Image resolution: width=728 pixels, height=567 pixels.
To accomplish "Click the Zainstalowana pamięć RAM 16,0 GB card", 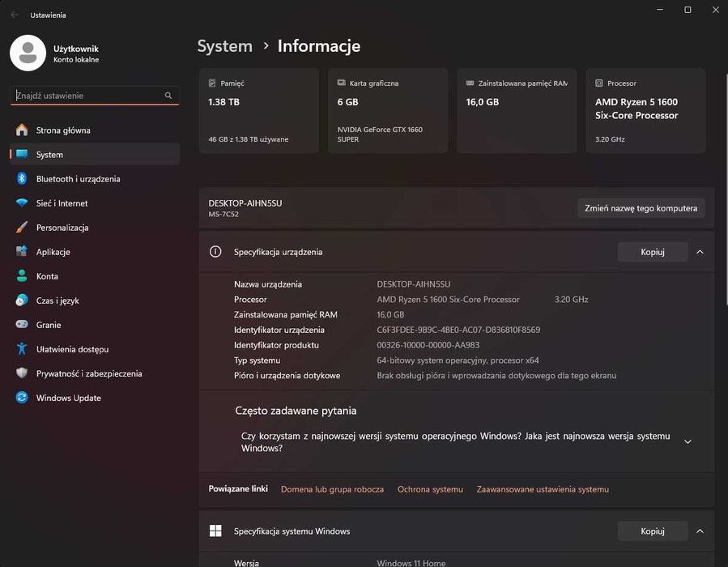I will [x=517, y=110].
